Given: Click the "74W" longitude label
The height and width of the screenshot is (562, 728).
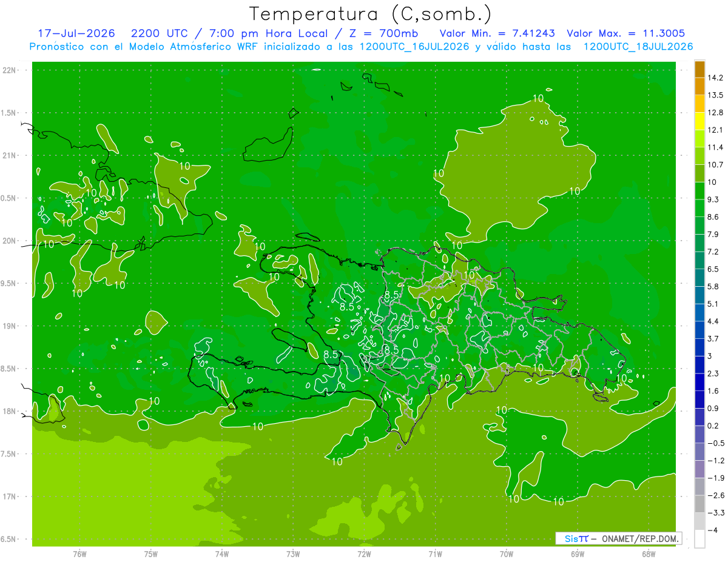Looking at the screenshot, I should [221, 554].
